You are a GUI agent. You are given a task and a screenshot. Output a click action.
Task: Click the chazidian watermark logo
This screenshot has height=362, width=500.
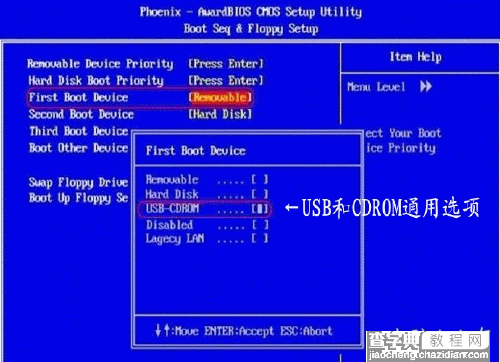(428, 347)
